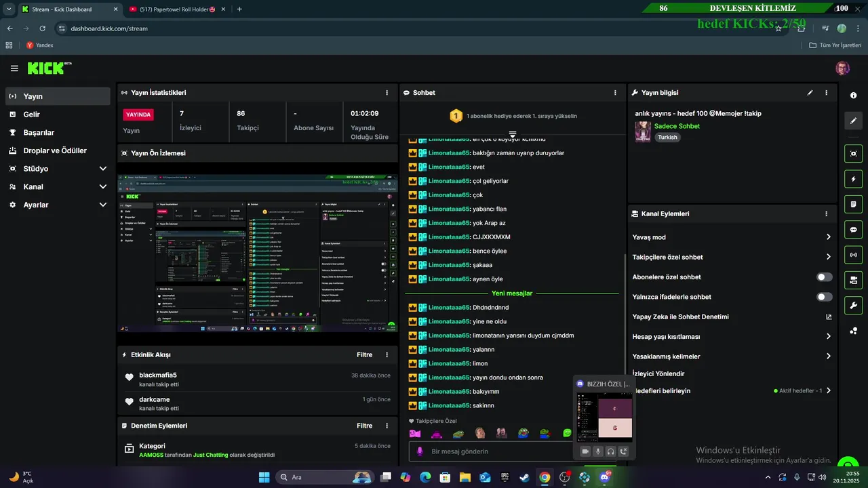Go to the Yayın sidebar item

[58, 96]
